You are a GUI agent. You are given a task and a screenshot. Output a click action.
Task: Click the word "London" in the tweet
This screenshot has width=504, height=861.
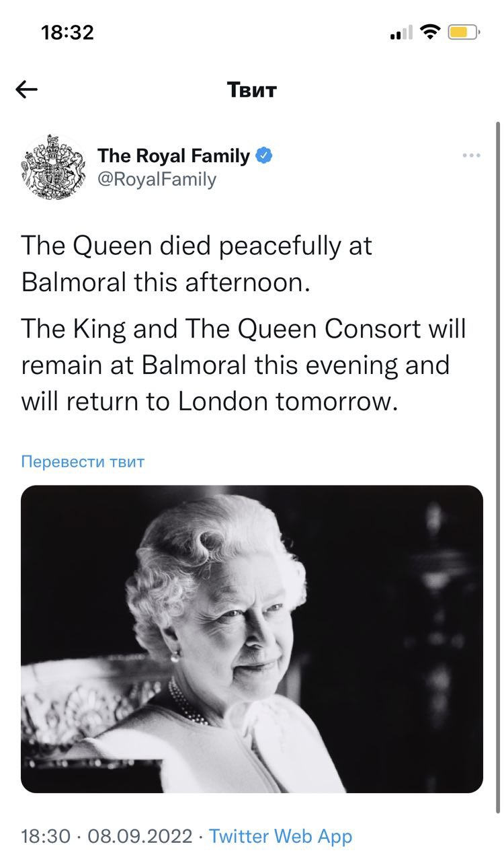coord(224,402)
